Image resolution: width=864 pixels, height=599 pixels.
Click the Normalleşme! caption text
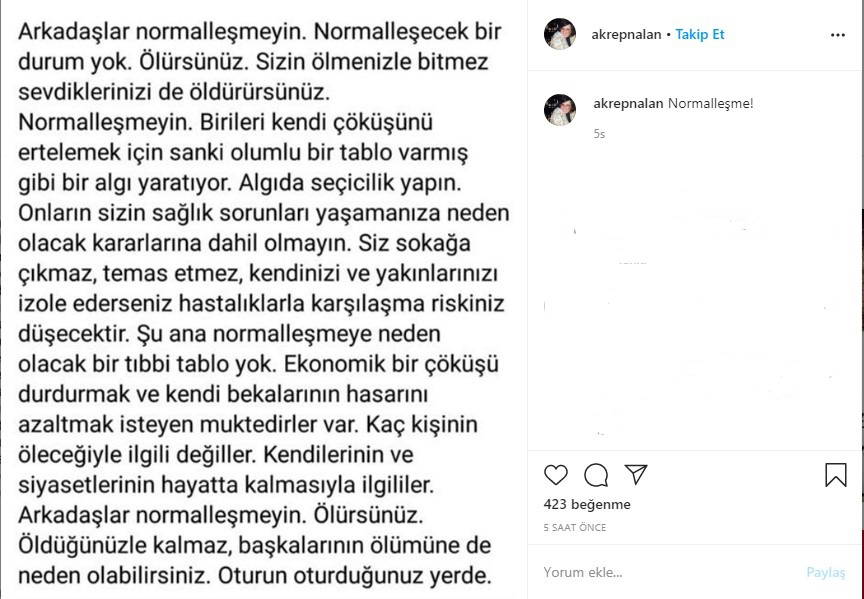pos(710,104)
